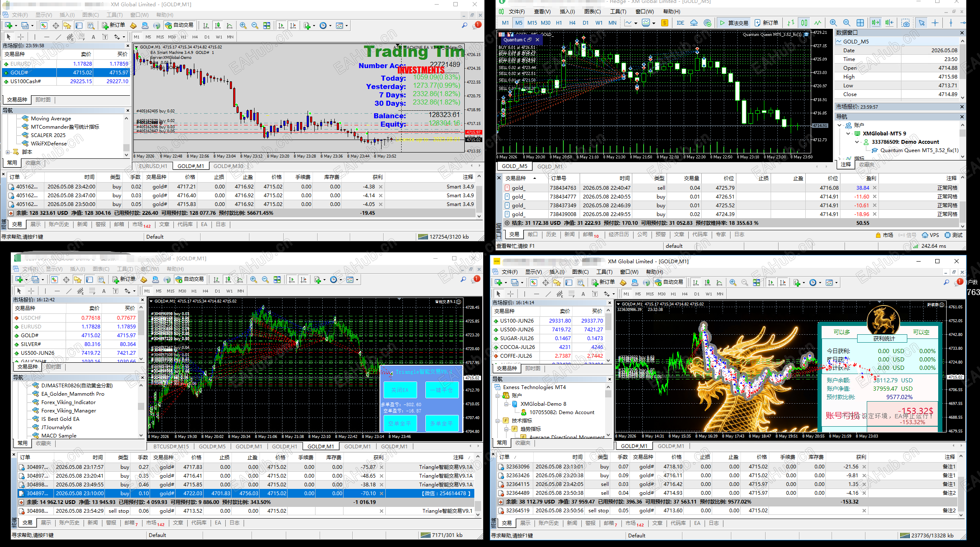This screenshot has height=547, width=980.
Task: Show grid icon in MT5 terminal toolbar
Action: (860, 23)
